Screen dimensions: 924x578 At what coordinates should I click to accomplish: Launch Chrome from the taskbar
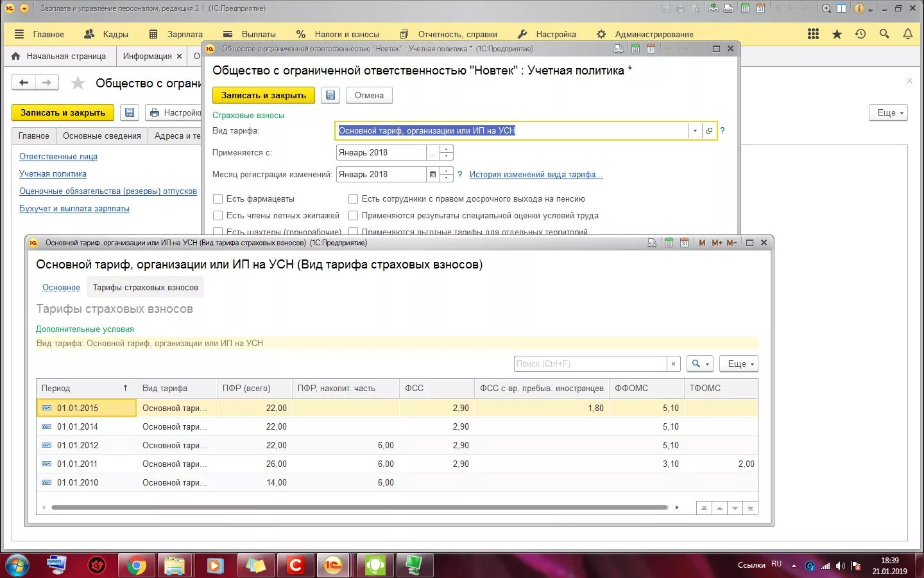click(x=136, y=565)
